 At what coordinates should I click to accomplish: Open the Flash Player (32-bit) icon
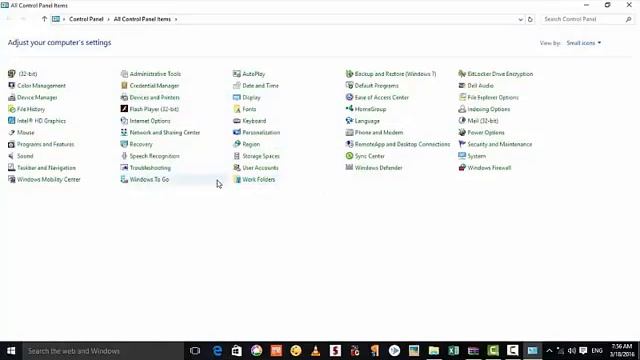pos(124,109)
